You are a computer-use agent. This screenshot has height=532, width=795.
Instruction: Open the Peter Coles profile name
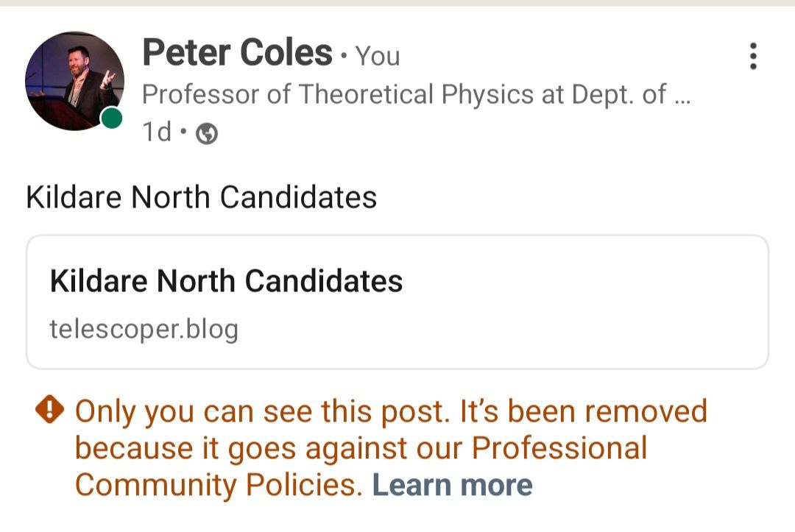pos(237,53)
